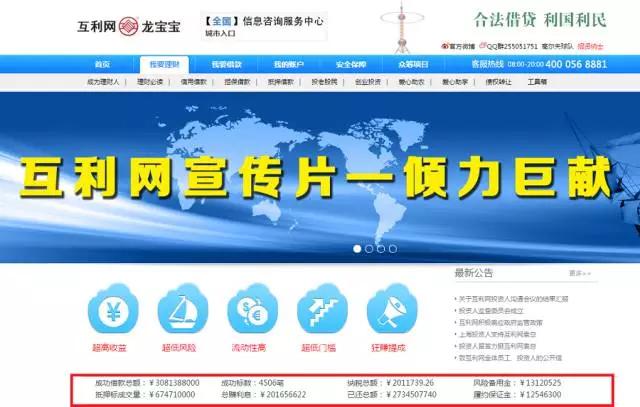Viewport: 640px width, 407px height.
Task: Click the 信用借款 submenu link
Action: tap(193, 82)
